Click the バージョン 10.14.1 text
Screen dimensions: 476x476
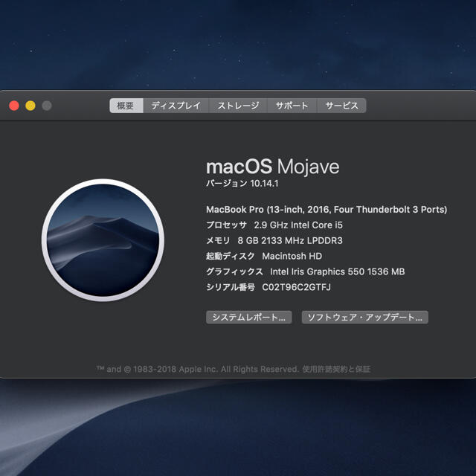242,184
